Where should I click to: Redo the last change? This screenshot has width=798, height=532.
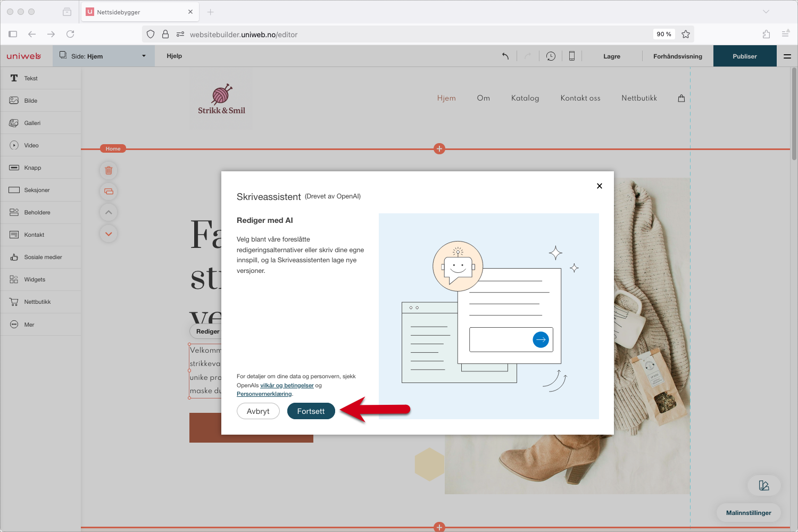tap(528, 56)
